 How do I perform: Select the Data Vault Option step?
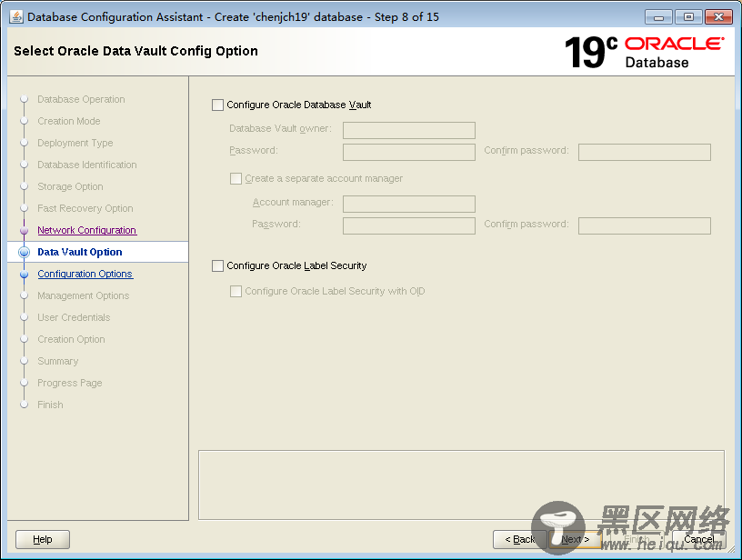click(x=79, y=252)
